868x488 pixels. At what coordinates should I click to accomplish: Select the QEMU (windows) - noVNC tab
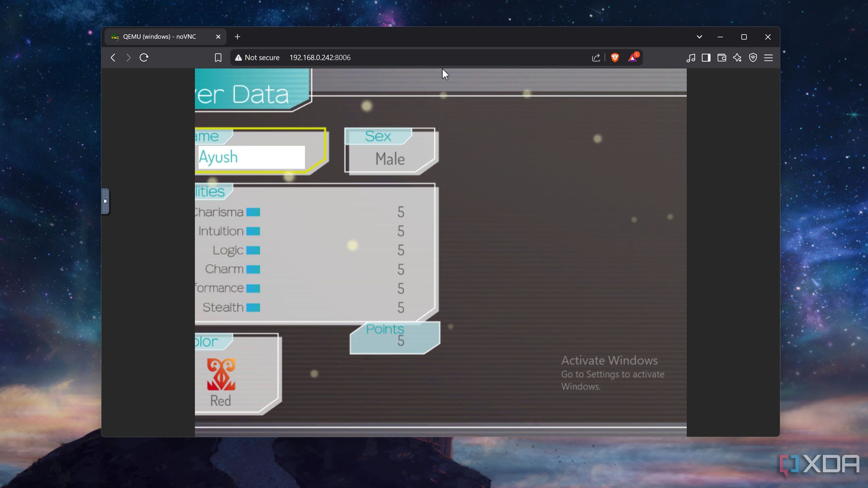(165, 37)
